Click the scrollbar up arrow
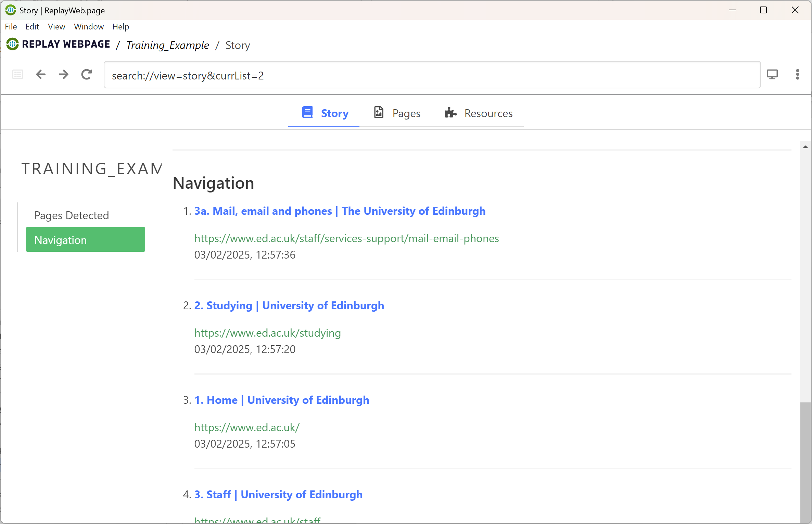Viewport: 812px width, 524px height. coord(805,147)
